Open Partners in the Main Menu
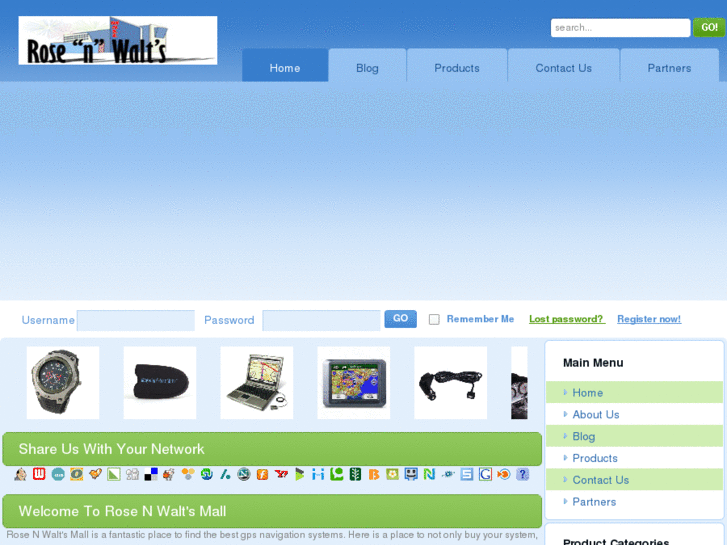This screenshot has height=545, width=727. [x=634, y=501]
